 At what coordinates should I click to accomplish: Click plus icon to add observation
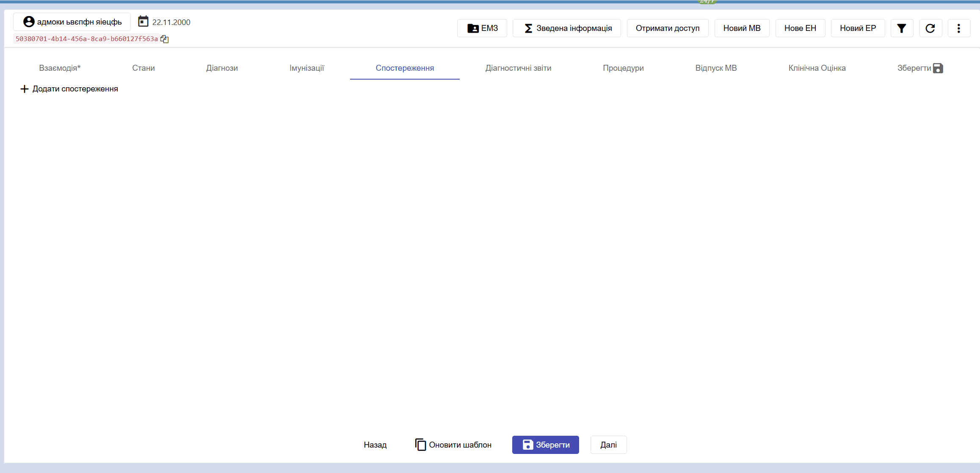[x=25, y=89]
